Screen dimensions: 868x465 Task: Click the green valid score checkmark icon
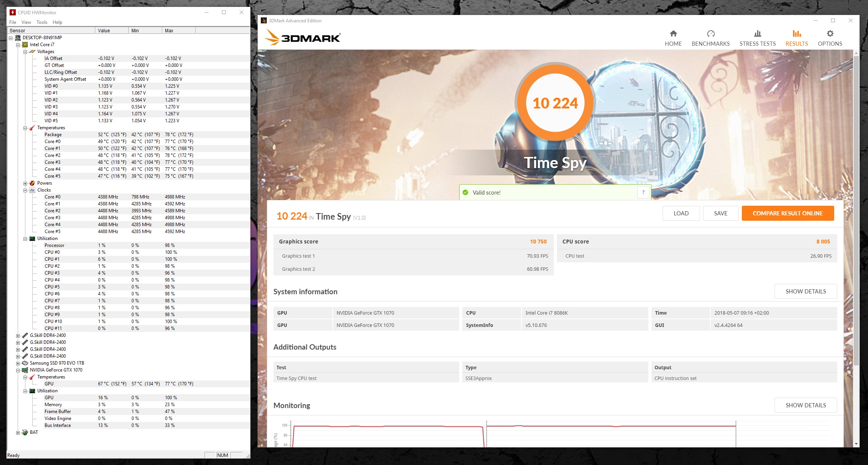click(x=465, y=192)
